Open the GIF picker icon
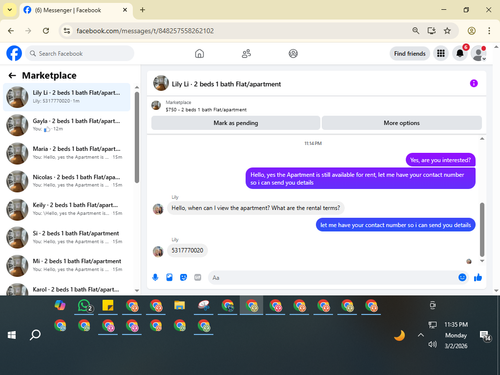 tap(198, 277)
